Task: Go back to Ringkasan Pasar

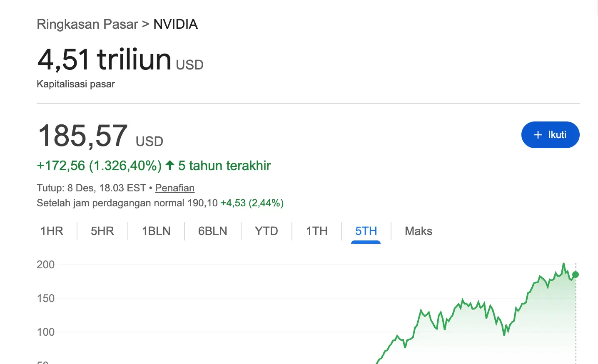Action: (x=87, y=24)
